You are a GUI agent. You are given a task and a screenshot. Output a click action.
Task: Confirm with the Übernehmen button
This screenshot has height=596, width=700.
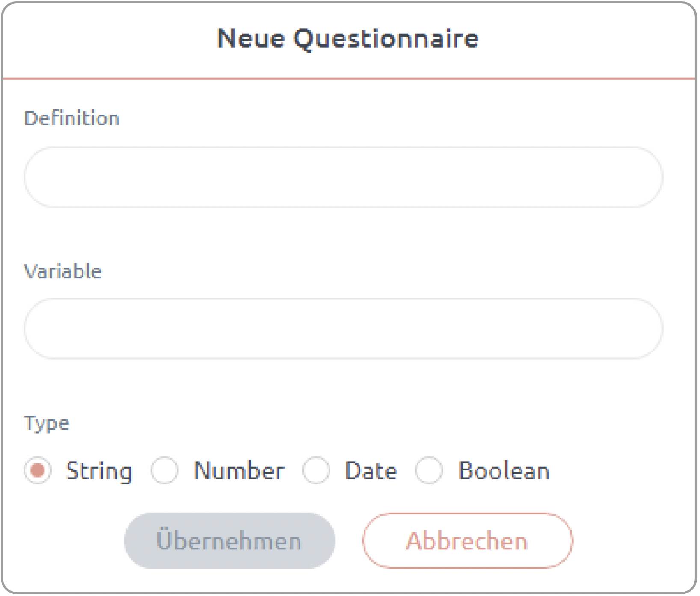click(x=229, y=541)
